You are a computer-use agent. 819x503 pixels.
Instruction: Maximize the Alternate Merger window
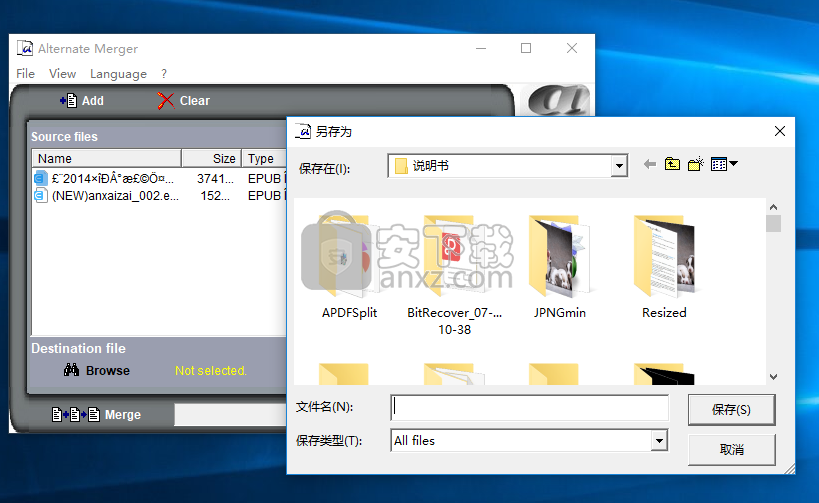click(x=526, y=48)
